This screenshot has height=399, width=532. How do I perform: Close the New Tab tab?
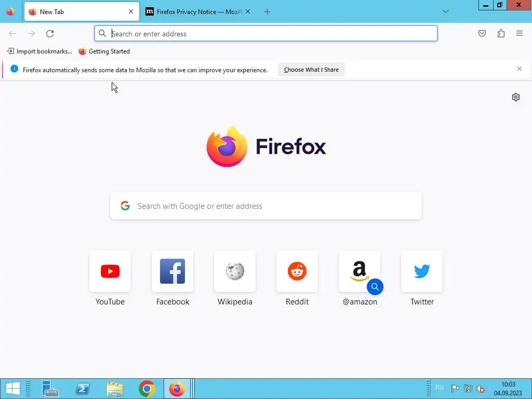pyautogui.click(x=131, y=11)
